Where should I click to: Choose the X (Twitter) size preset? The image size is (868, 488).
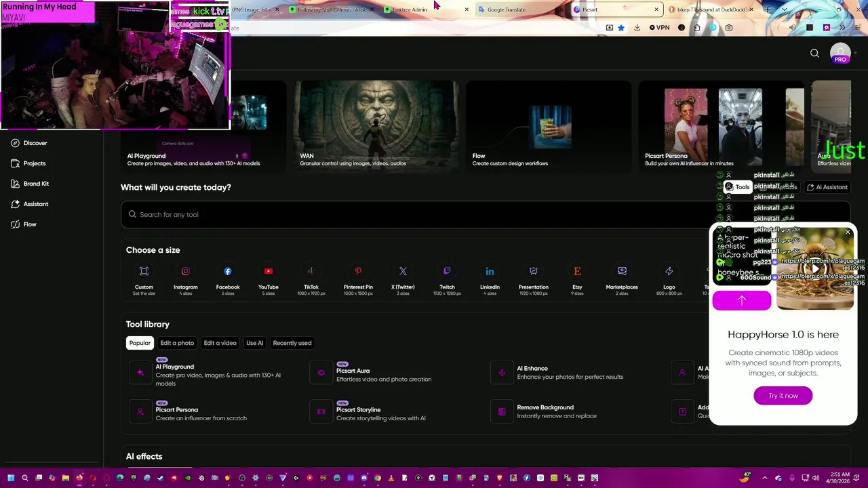pos(403,279)
